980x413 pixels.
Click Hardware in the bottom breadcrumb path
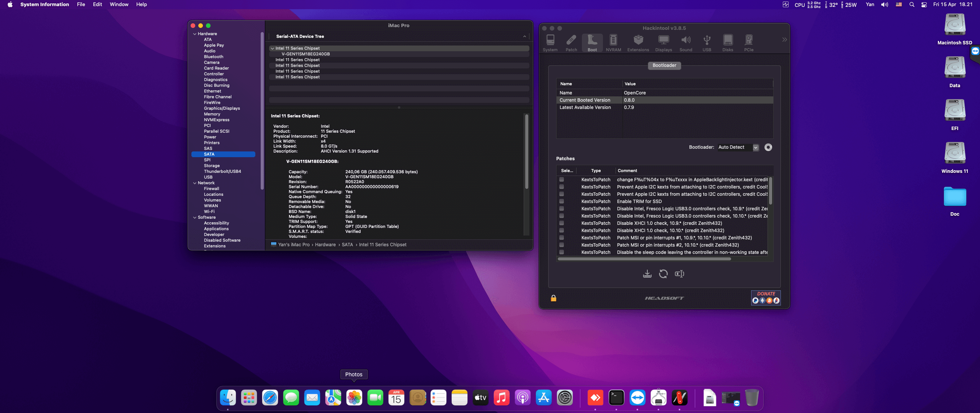[x=325, y=245]
